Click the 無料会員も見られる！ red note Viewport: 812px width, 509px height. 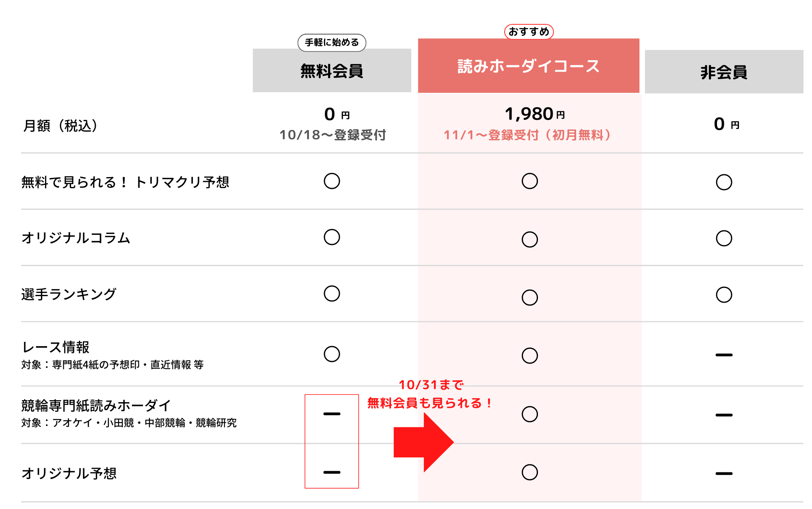click(430, 403)
